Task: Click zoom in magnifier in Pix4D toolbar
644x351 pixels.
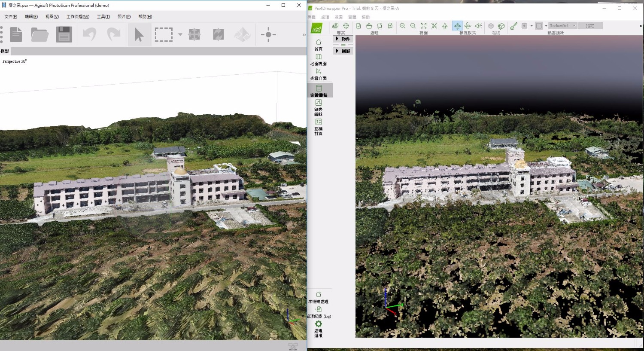Action: (402, 26)
